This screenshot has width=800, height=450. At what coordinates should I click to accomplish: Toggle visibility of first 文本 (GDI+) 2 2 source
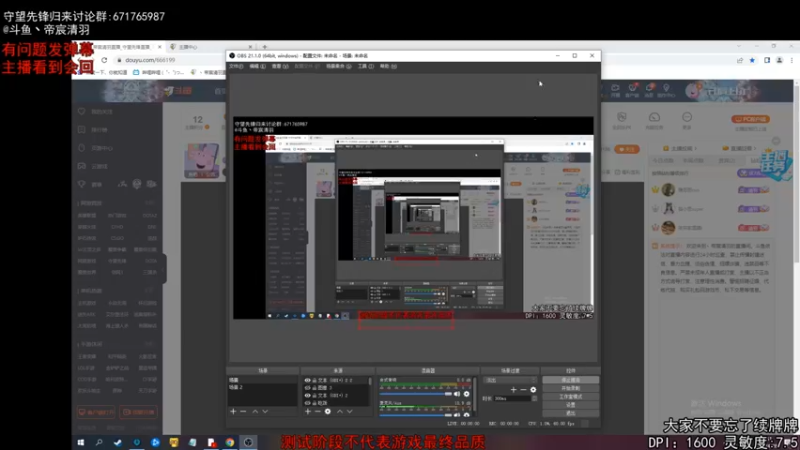coord(307,380)
